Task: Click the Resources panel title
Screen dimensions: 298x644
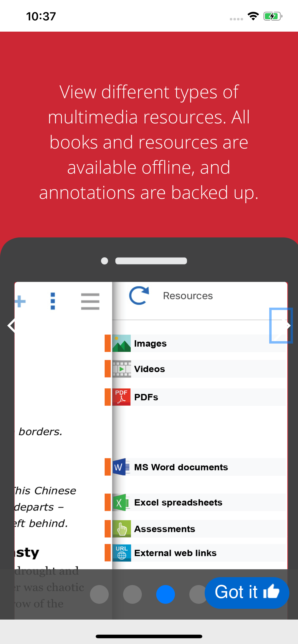Action: [188, 296]
